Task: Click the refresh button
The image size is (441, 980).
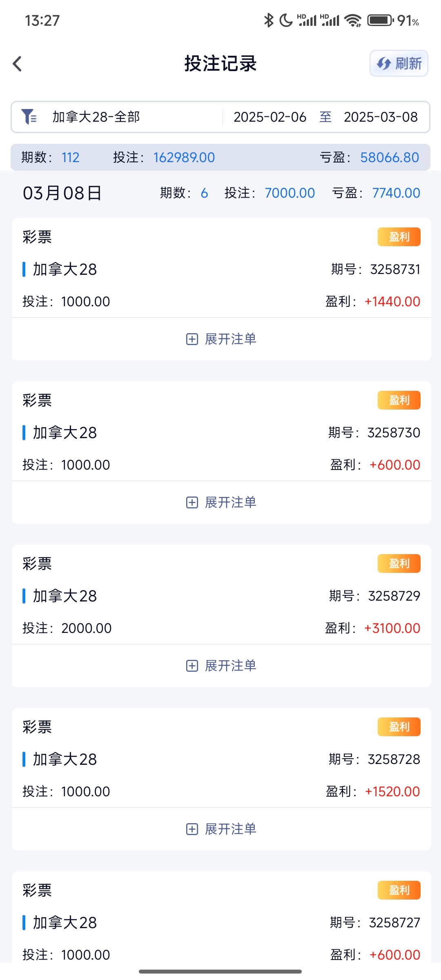Action: tap(399, 63)
